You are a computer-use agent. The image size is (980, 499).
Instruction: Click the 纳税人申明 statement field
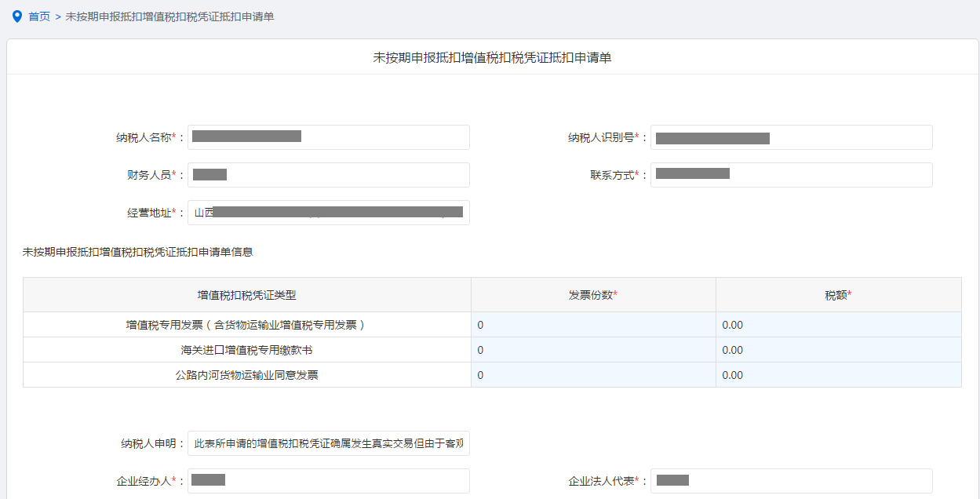click(328, 443)
